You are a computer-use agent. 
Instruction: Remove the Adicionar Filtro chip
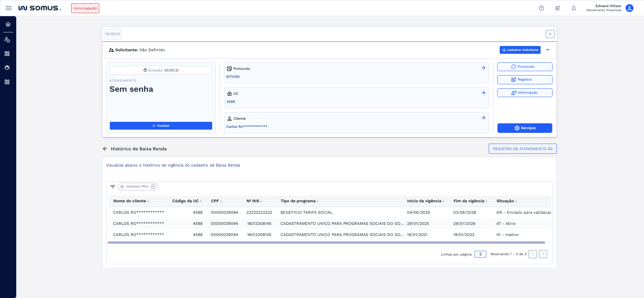click(x=153, y=187)
